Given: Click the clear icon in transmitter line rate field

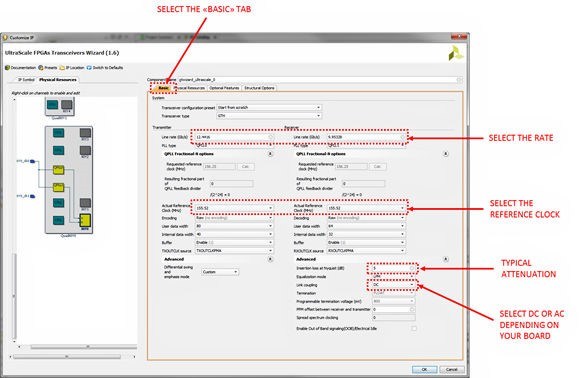Looking at the screenshot, I should (x=271, y=137).
